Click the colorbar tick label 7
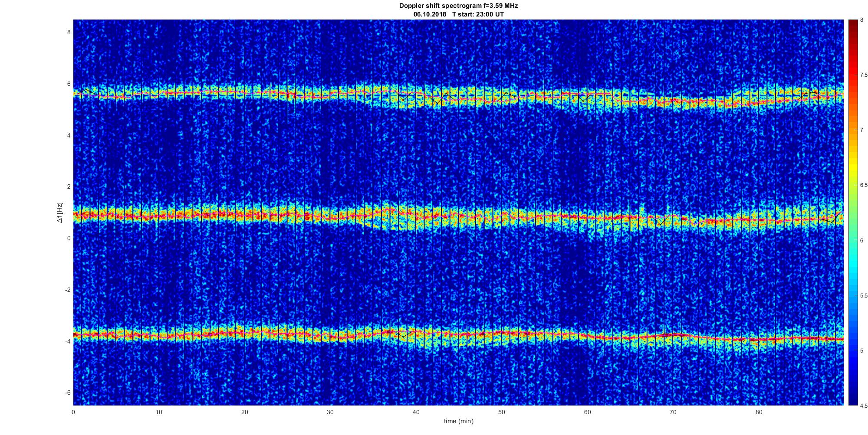This screenshot has width=868, height=435. (862, 130)
